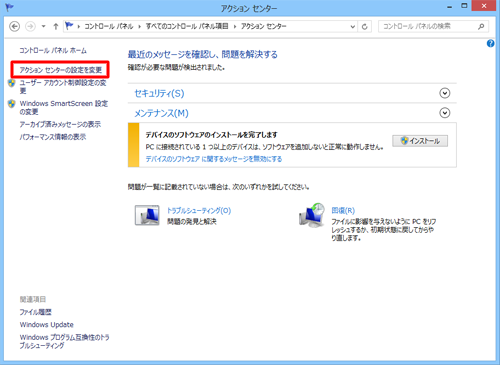
Task: Click the recovery computer clock icon
Action: point(312,215)
